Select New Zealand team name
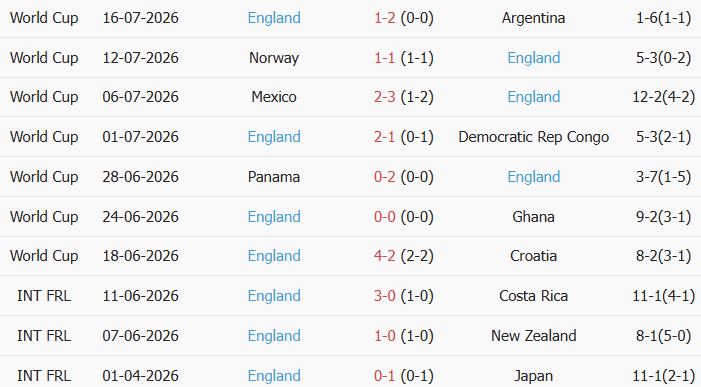701x387 pixels. tap(533, 336)
